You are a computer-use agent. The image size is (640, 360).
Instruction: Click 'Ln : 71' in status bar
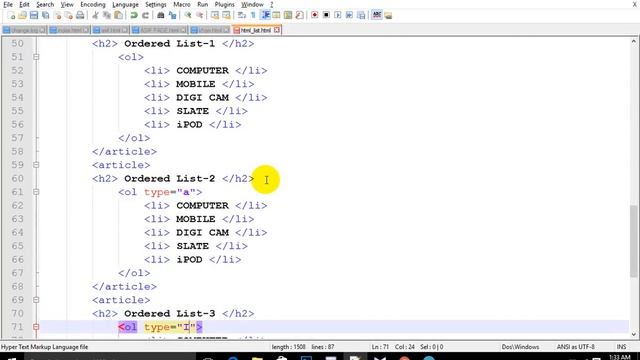click(380, 347)
